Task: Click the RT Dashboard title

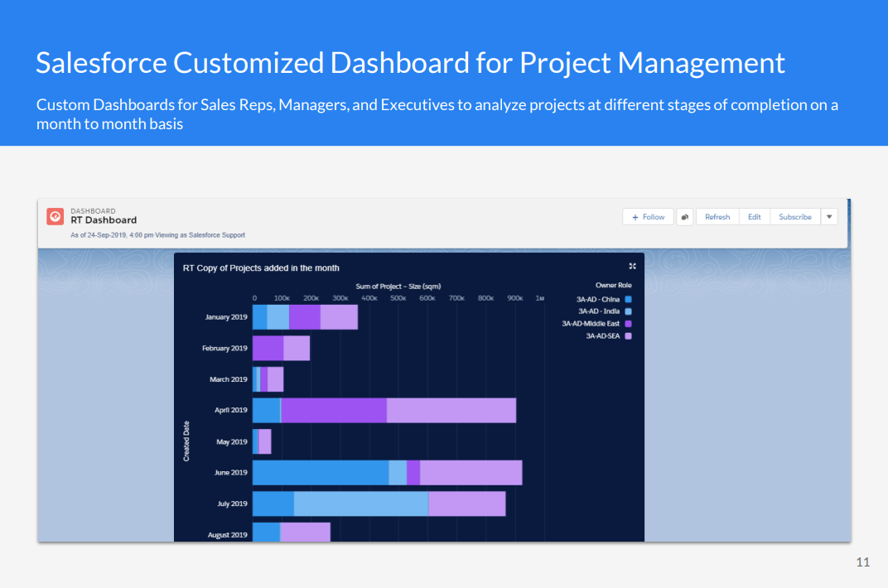Action: (x=104, y=220)
